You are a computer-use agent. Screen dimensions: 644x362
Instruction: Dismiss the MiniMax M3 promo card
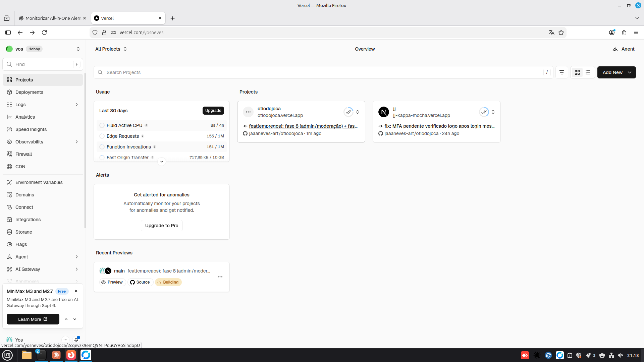tap(76, 291)
